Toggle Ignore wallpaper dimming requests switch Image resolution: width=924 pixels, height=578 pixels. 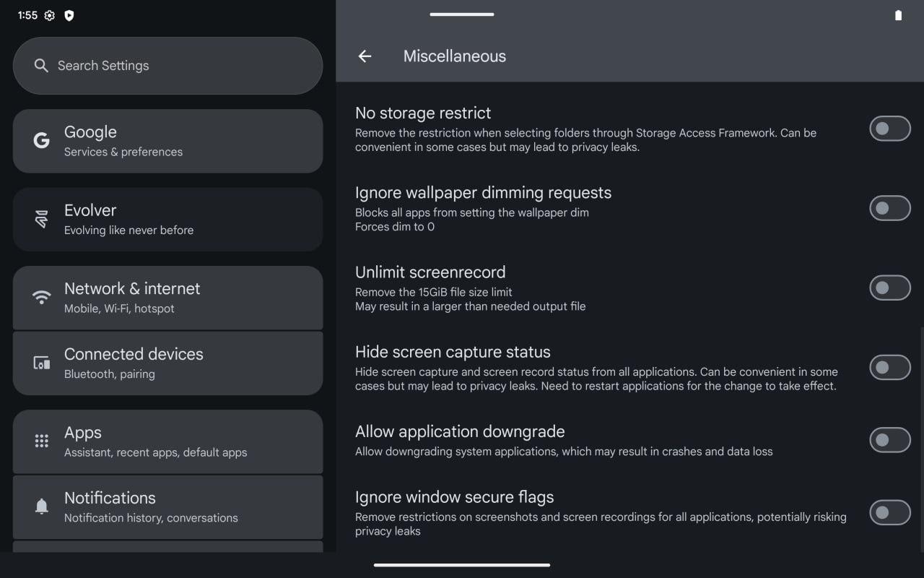point(890,209)
